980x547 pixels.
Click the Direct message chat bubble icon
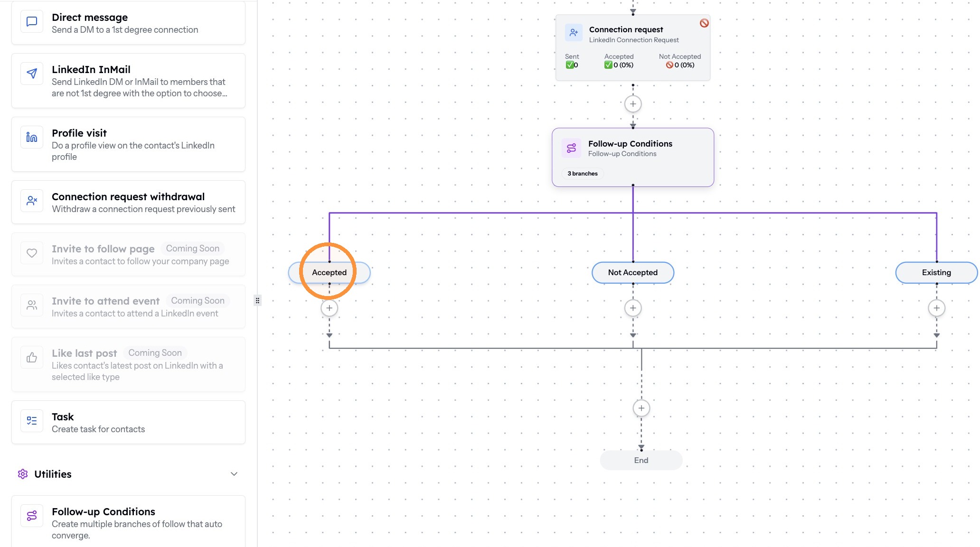[32, 22]
